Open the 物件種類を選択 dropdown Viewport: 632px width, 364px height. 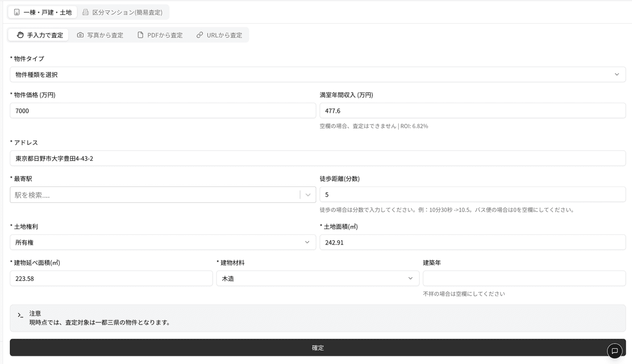tap(318, 75)
